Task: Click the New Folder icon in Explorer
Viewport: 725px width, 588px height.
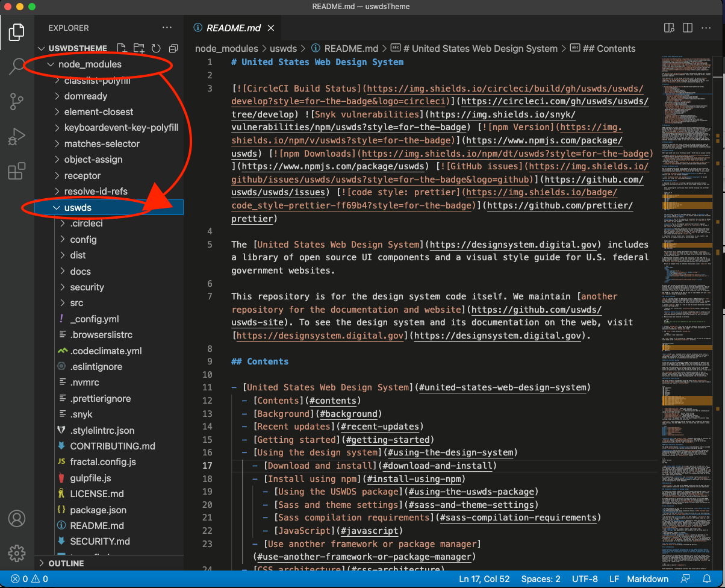Action: pos(139,48)
